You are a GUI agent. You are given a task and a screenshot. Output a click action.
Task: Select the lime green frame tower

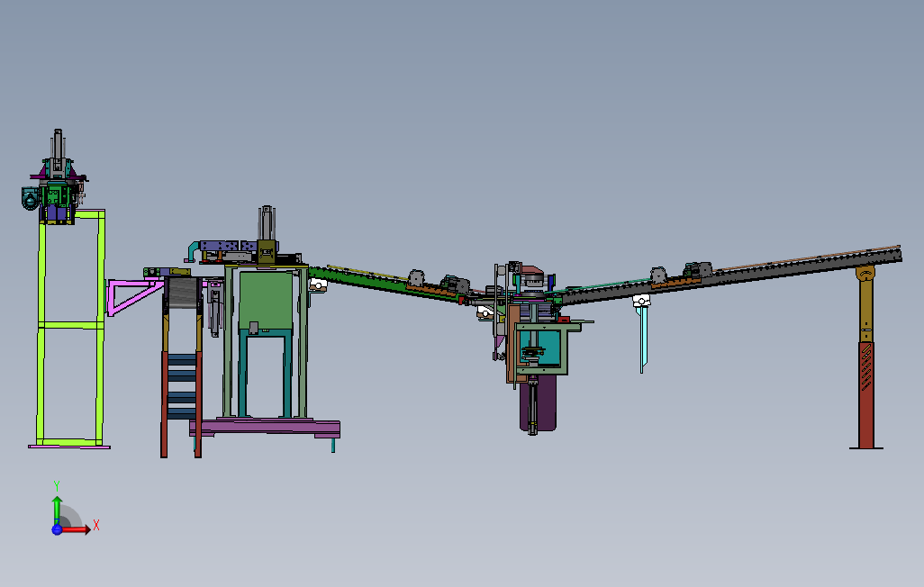tap(71, 328)
